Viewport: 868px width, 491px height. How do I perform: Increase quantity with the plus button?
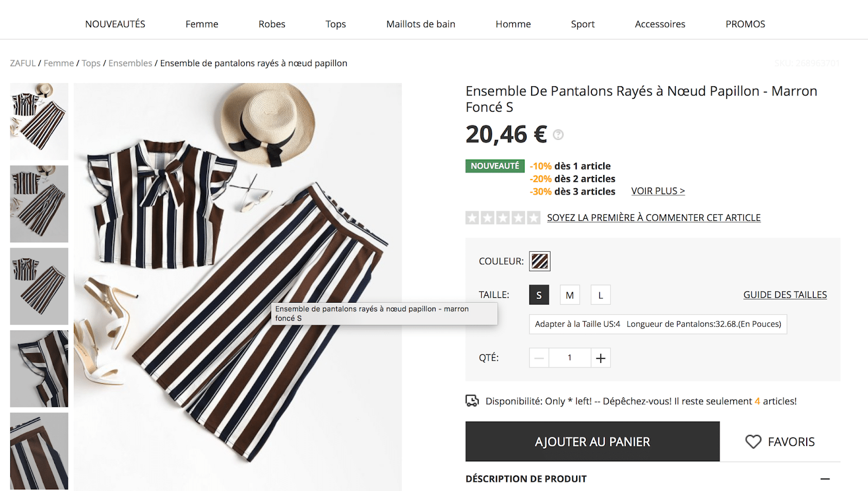tap(601, 358)
